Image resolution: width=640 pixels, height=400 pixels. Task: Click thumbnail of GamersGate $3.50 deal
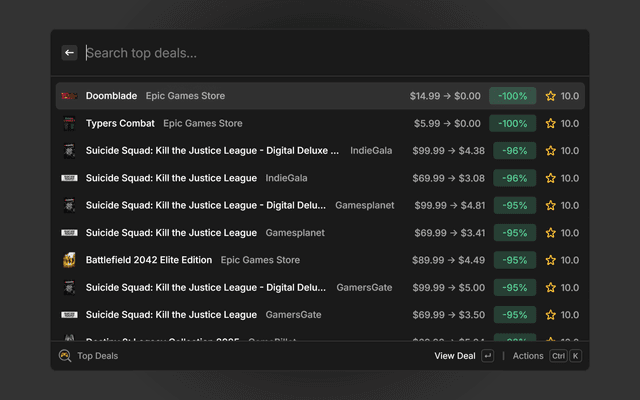click(69, 315)
